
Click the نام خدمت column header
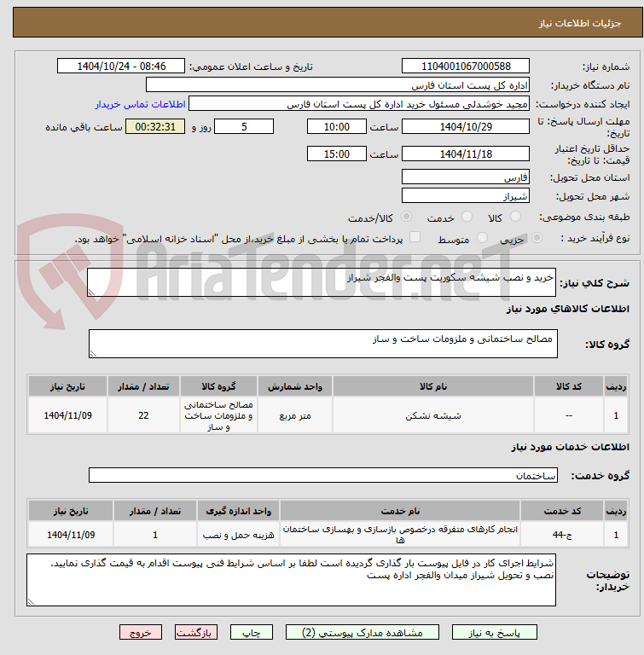(x=400, y=511)
